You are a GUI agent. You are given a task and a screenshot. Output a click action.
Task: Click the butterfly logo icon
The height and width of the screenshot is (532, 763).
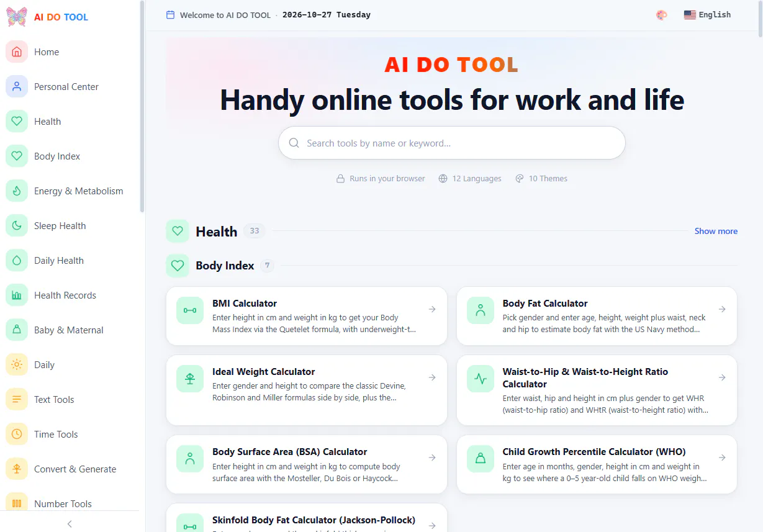(17, 17)
